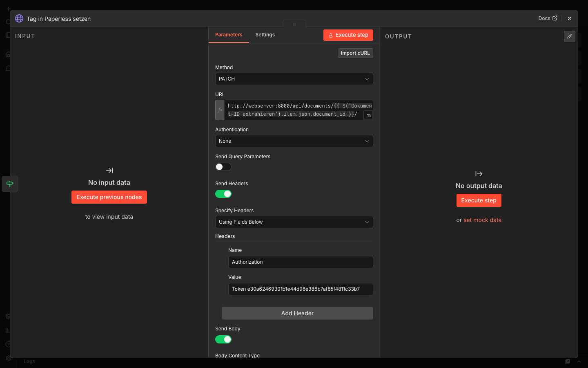Switch to the Settings tab
The image size is (588, 368).
click(265, 35)
